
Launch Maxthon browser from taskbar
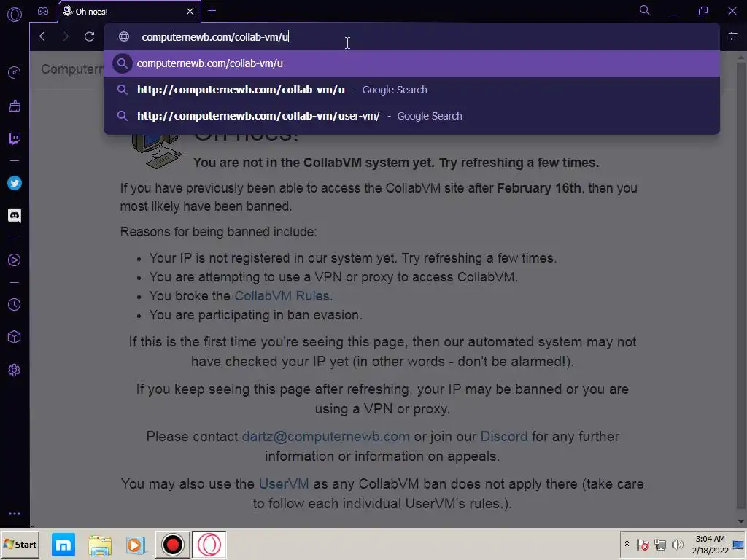click(63, 545)
